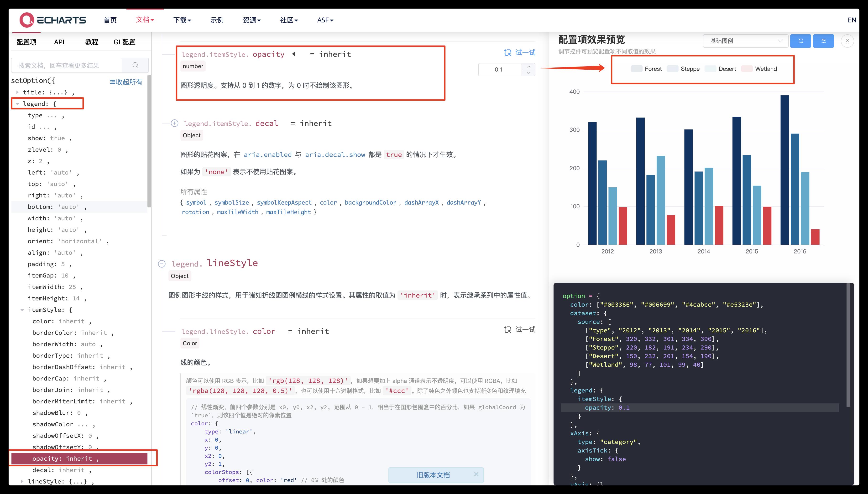868x494 pixels.
Task: Toggle the Steppe legend item
Action: coord(683,69)
